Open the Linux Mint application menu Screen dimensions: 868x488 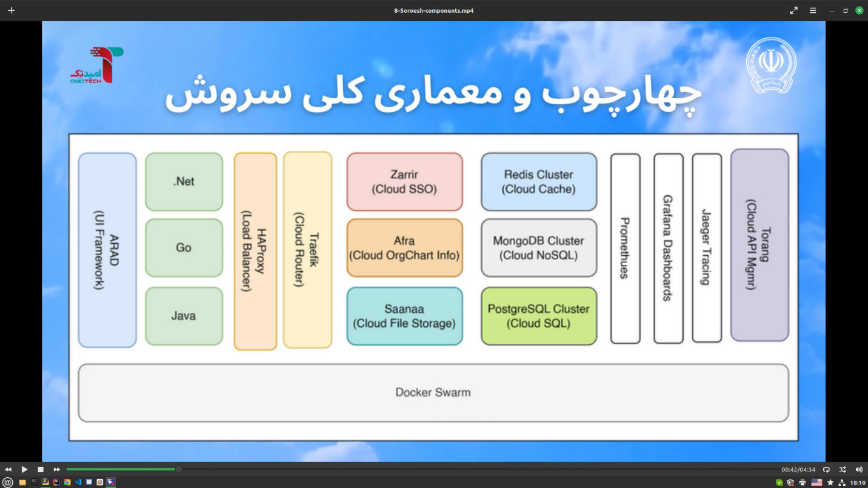coord(8,483)
